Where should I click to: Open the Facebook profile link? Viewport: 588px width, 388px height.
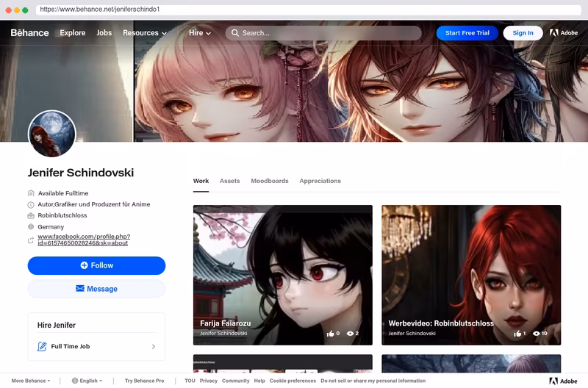84,240
